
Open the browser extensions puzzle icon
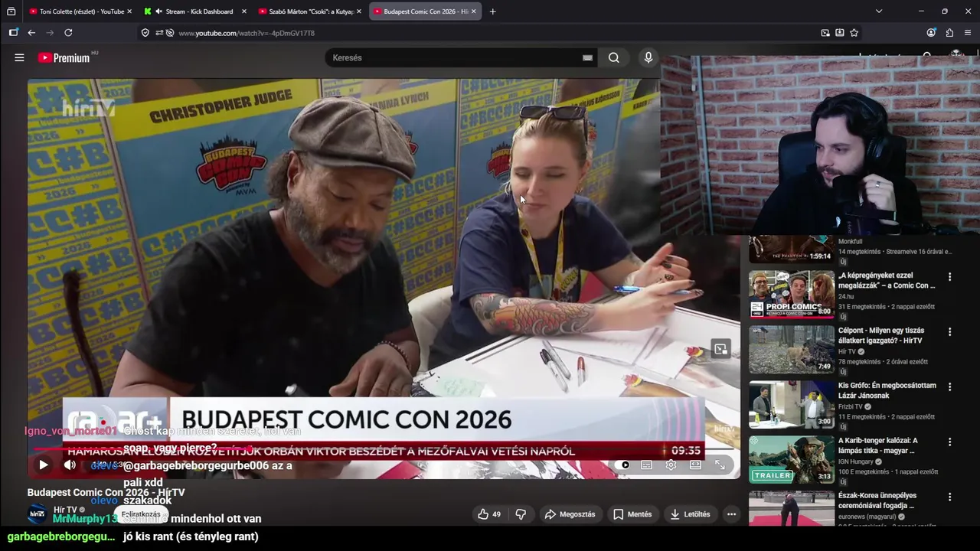click(x=949, y=33)
